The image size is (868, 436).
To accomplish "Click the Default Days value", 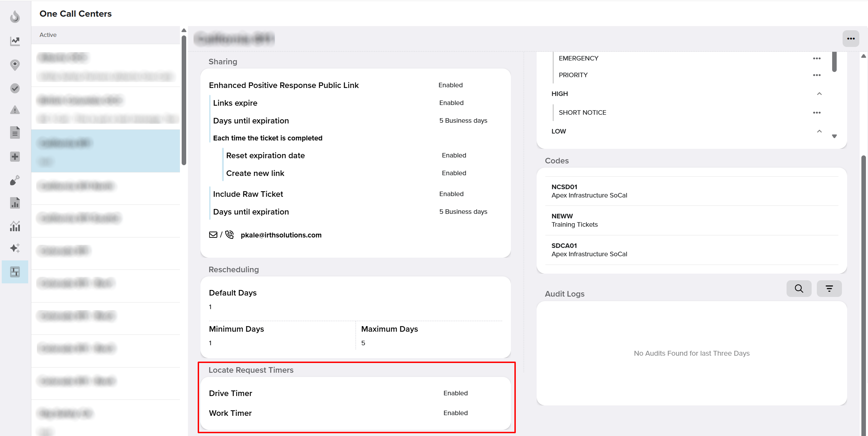I will [210, 307].
